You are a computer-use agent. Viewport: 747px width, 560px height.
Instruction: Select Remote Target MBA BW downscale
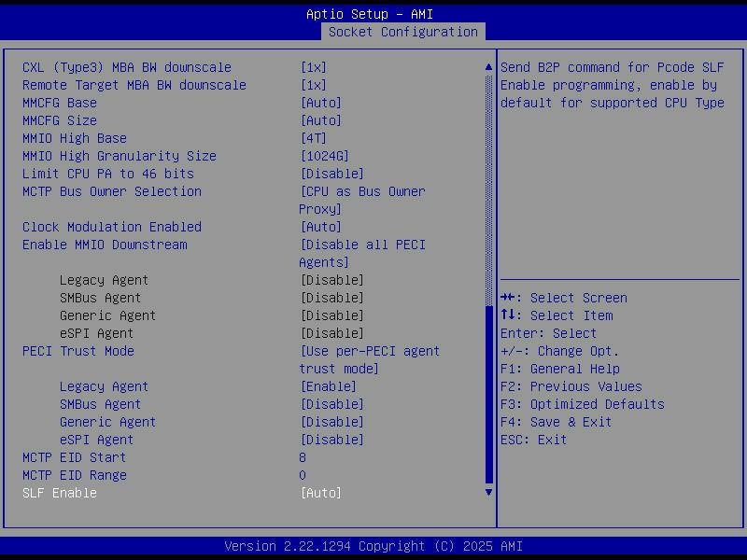coord(134,85)
